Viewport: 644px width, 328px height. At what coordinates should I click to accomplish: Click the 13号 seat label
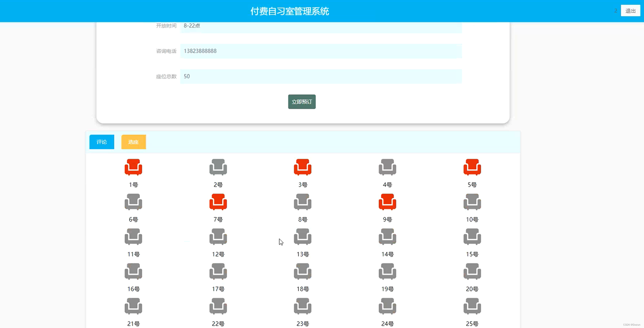(x=303, y=254)
